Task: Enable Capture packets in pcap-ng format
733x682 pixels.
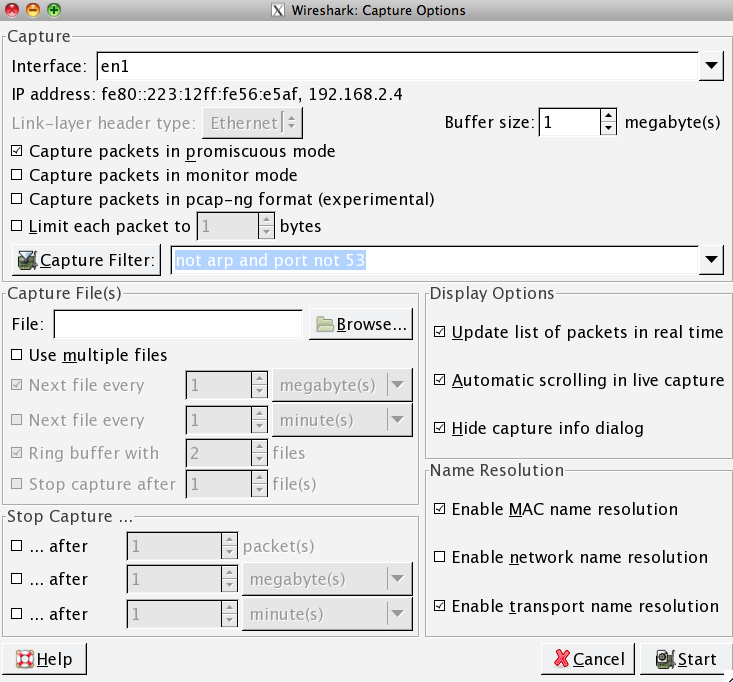Action: 17,199
